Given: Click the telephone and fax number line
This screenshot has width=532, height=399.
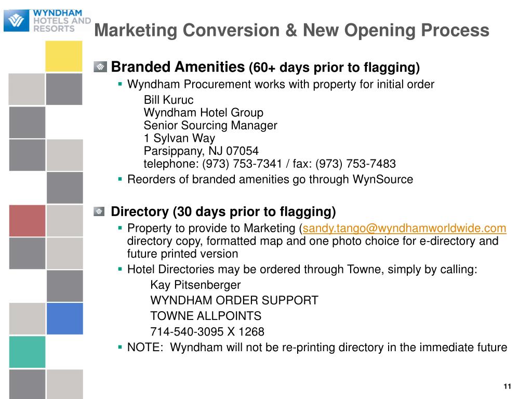Looking at the screenshot, I should coord(270,164).
